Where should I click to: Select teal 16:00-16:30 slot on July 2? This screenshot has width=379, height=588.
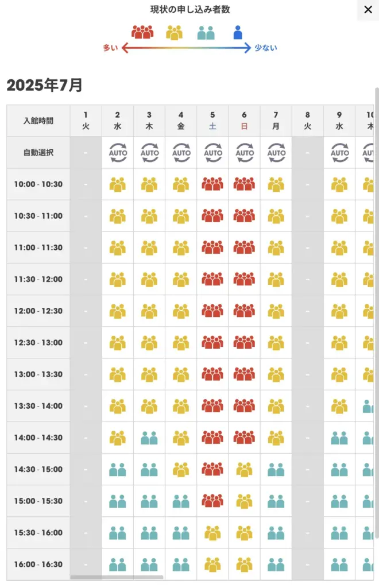pos(118,564)
